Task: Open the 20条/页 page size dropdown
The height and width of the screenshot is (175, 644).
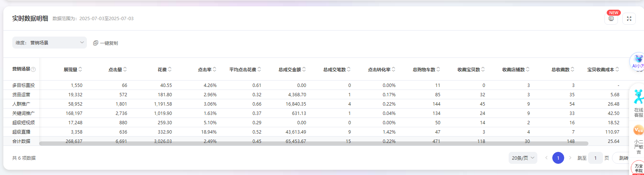Action: point(523,158)
